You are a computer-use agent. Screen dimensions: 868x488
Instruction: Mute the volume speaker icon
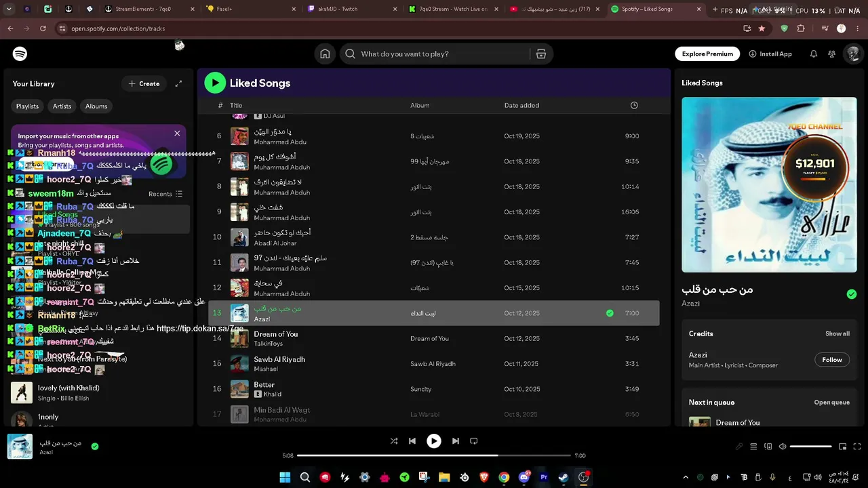[x=783, y=447]
